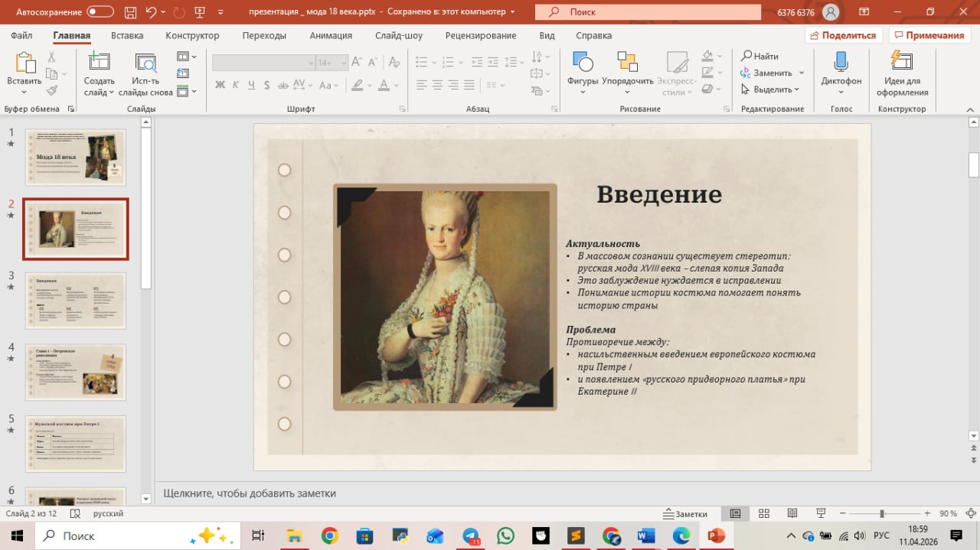The height and width of the screenshot is (550, 980).
Task: Click the Reset slide icon
Action: pos(182,73)
